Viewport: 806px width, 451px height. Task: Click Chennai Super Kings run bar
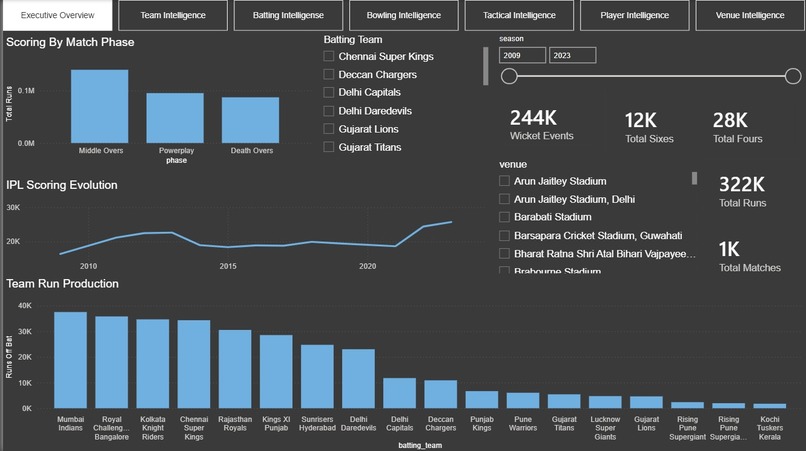pyautogui.click(x=194, y=364)
